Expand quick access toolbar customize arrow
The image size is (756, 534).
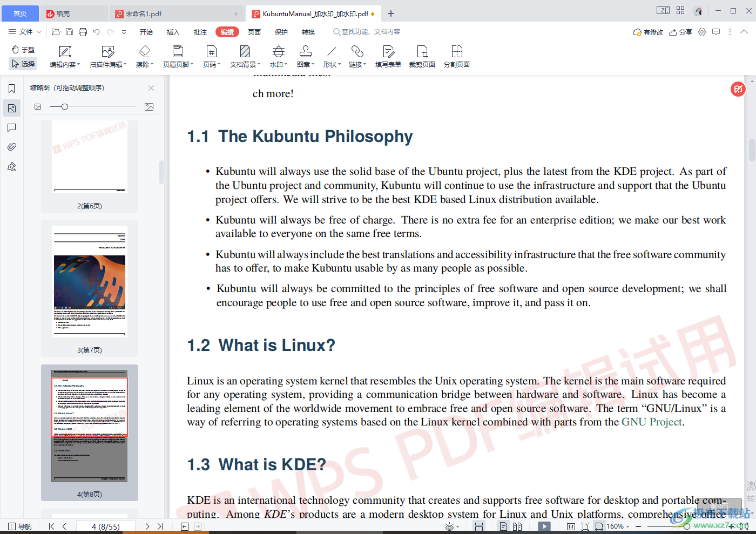point(124,32)
